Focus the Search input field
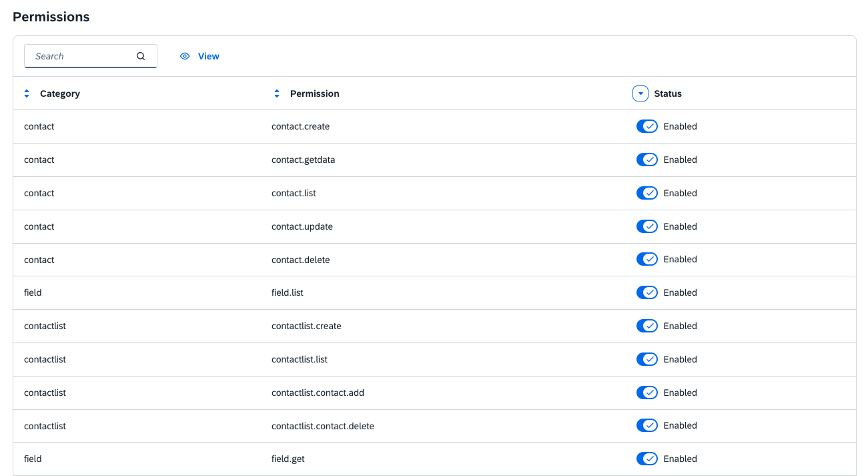The width and height of the screenshot is (868, 476). (80, 57)
